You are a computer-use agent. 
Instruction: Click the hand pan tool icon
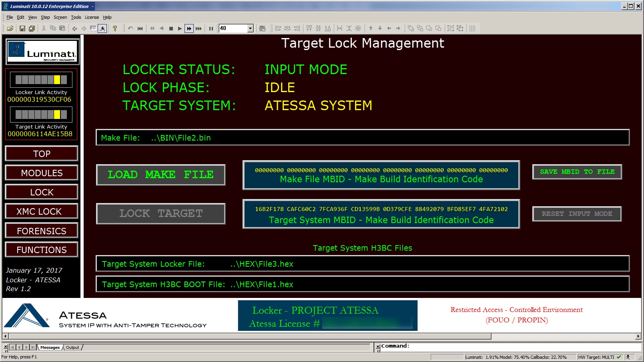pyautogui.click(x=263, y=28)
